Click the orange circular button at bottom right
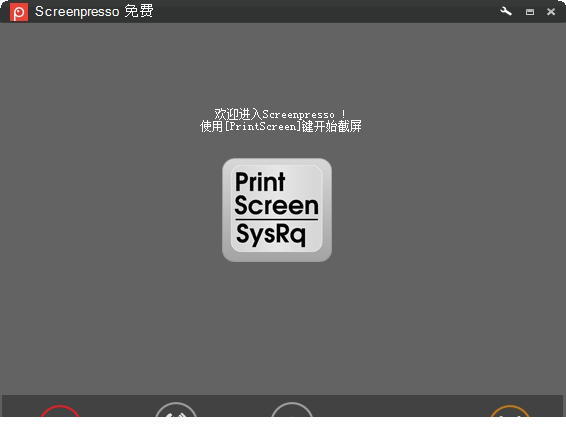The image size is (566, 433). click(510, 411)
